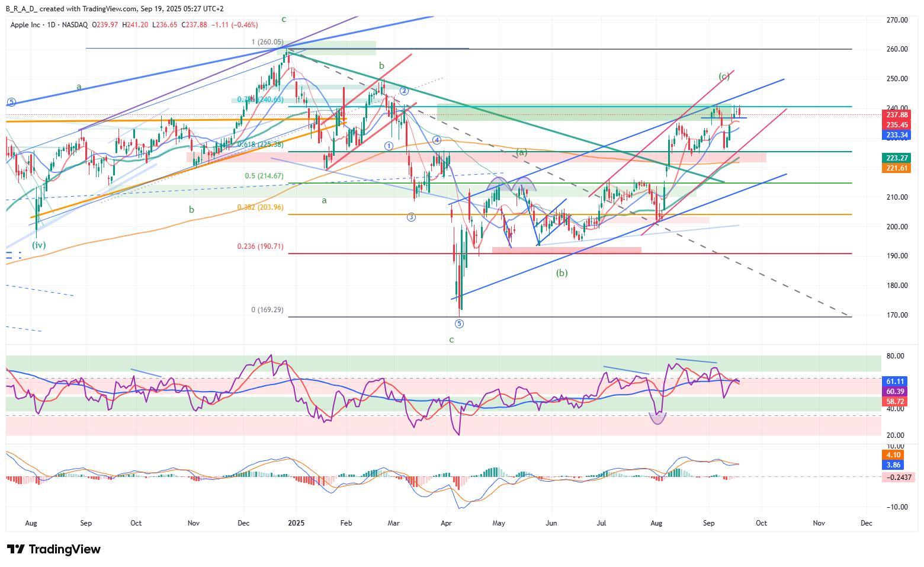Select the 'Apple Inc · 1D · NASDAQ' symbol title

pos(49,24)
